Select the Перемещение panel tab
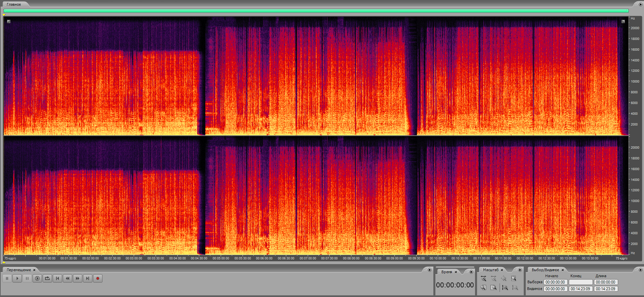The width and height of the screenshot is (644, 297). click(x=18, y=270)
